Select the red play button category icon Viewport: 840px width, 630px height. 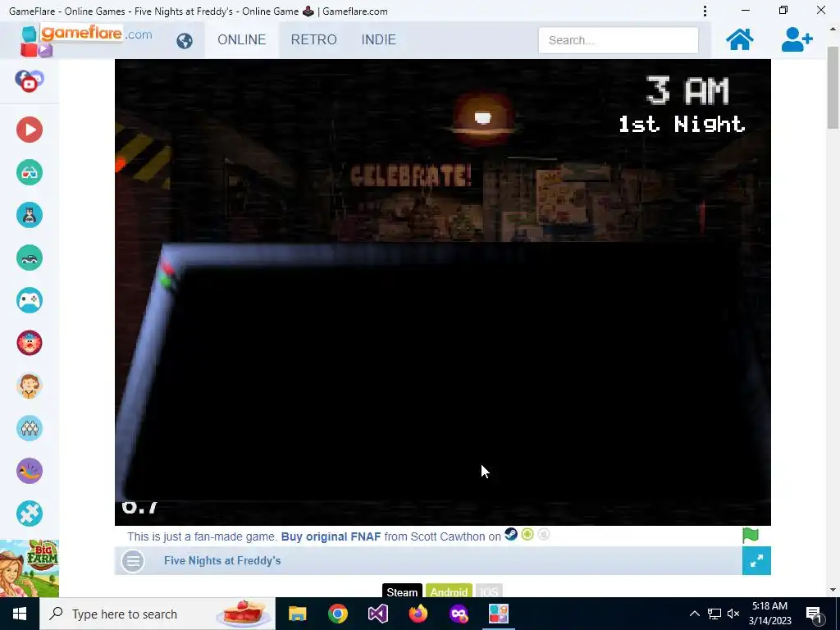click(x=30, y=130)
